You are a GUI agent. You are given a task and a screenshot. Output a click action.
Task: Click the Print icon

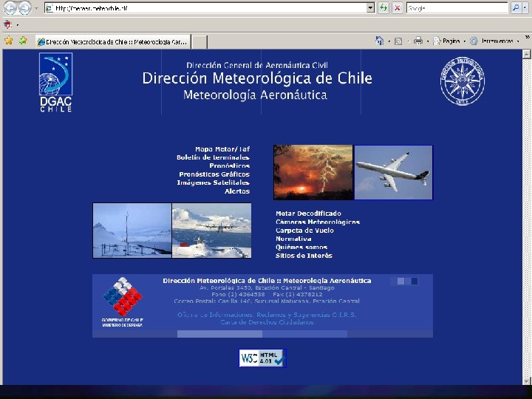coord(418,41)
